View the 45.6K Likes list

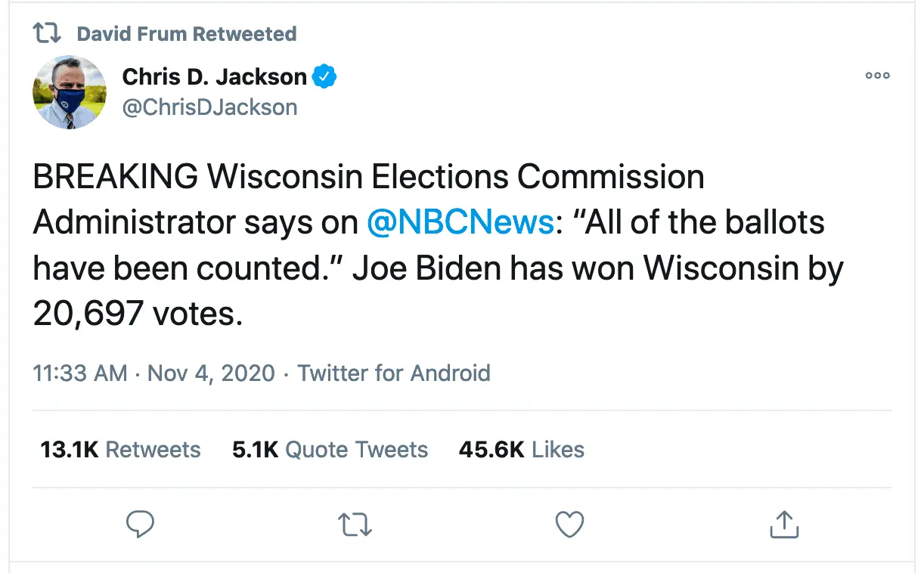click(x=521, y=450)
